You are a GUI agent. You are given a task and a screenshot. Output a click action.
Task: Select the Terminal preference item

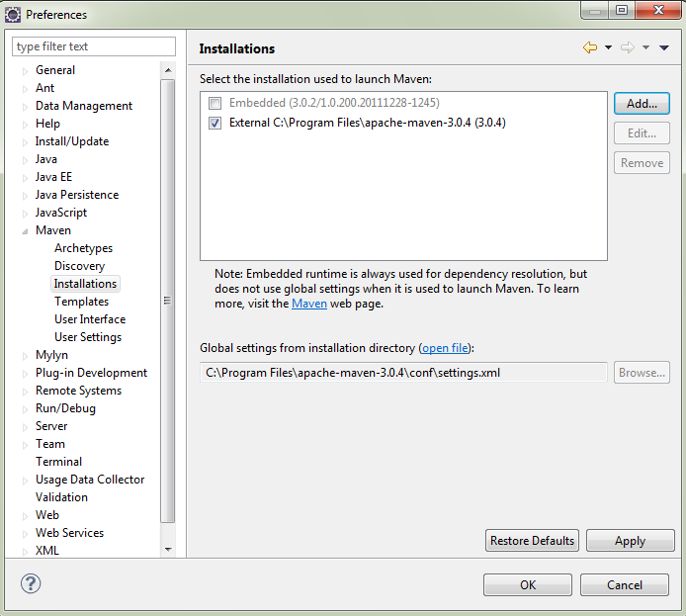(x=58, y=462)
